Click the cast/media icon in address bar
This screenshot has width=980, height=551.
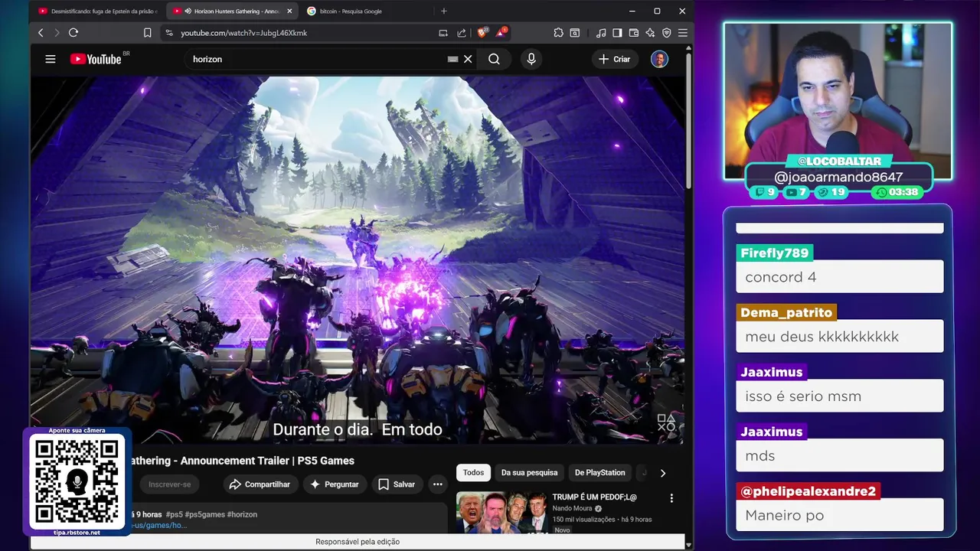(x=443, y=33)
